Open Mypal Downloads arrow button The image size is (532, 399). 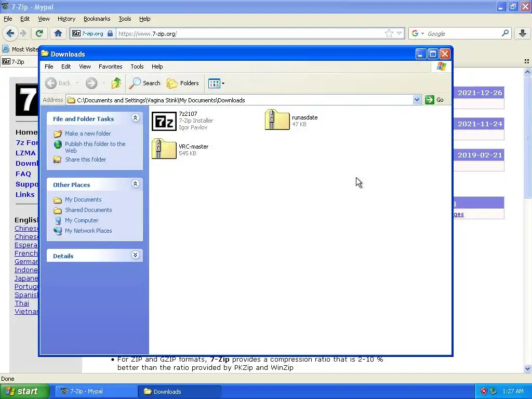click(523, 33)
